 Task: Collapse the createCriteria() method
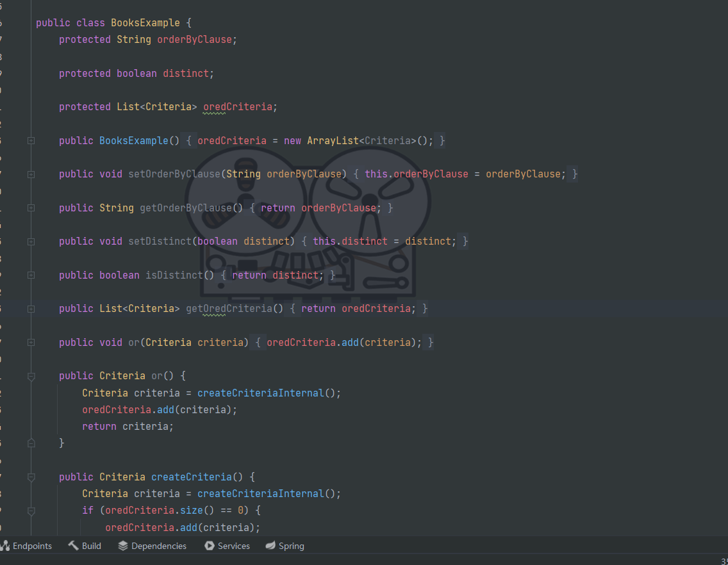pyautogui.click(x=31, y=477)
